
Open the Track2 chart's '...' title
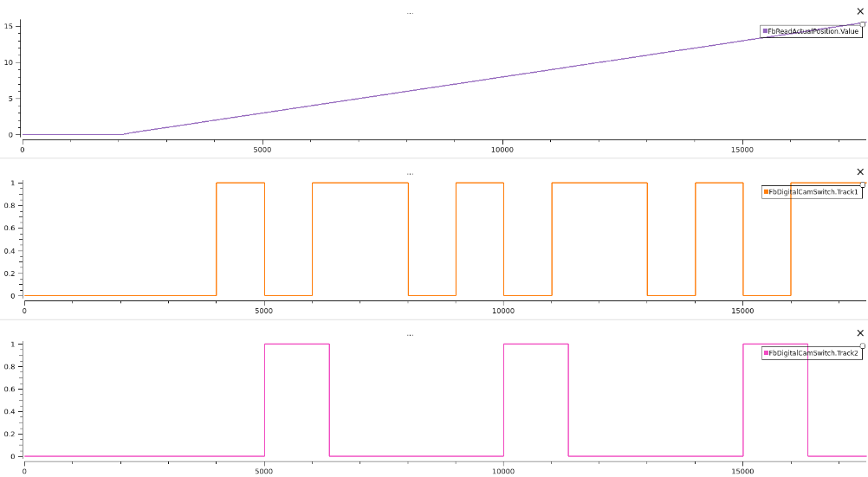tap(410, 334)
